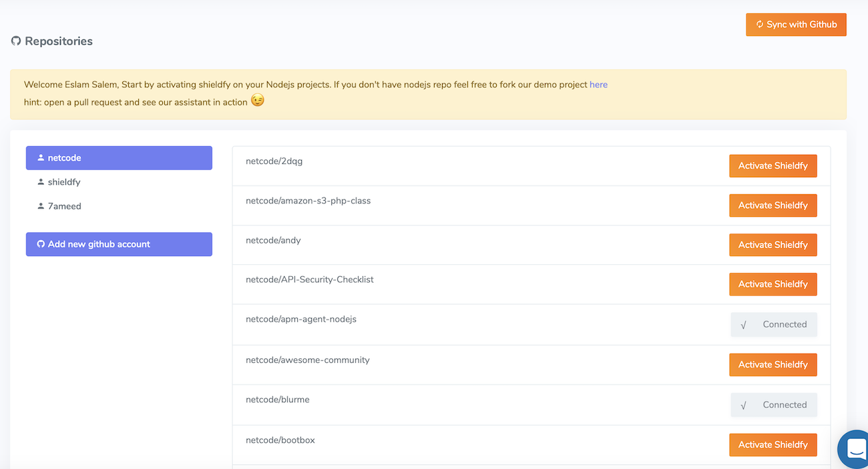868x469 pixels.
Task: Click the netcode/andy repository name
Action: [273, 240]
